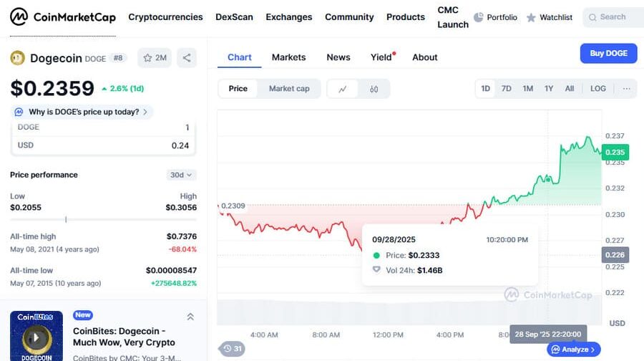The height and width of the screenshot is (361, 644).
Task: Play the CoinBites Dogecoin video thumbnail
Action: pyautogui.click(x=36, y=336)
